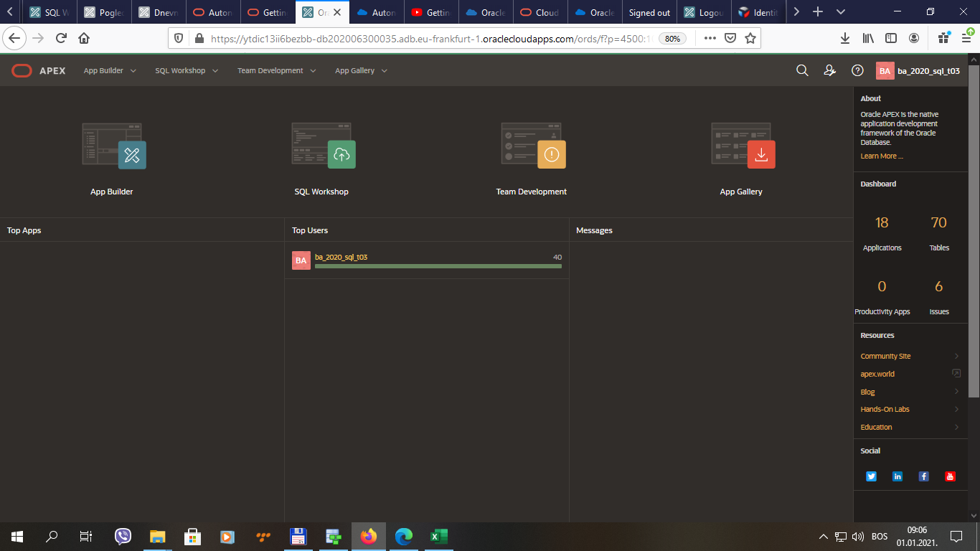Launch Viber from the taskbar
980x551 pixels.
(123, 536)
